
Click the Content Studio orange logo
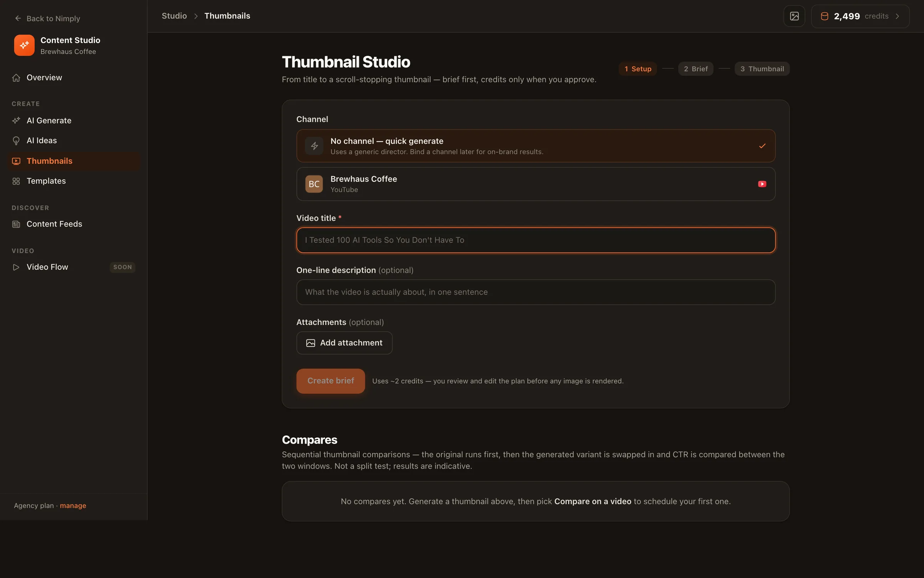(24, 45)
